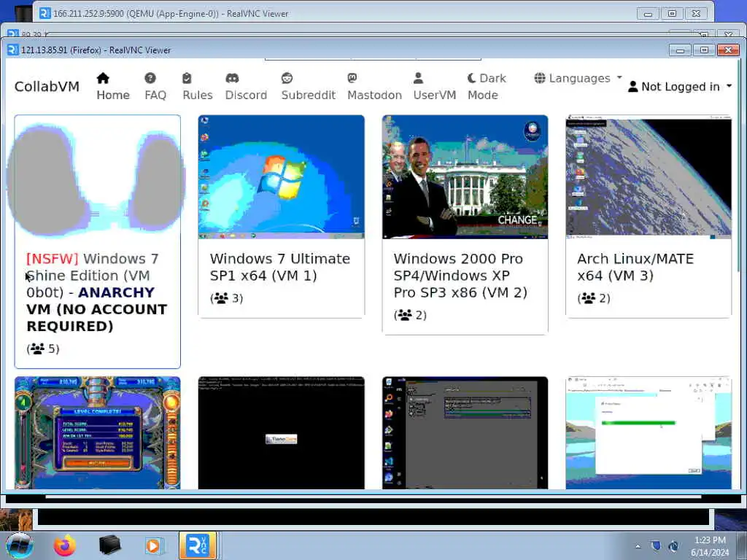This screenshot has height=560, width=747.
Task: Click the users count icon under Arch Linux/MATE
Action: tap(589, 298)
